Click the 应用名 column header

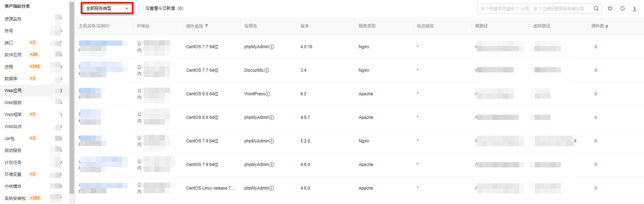(251, 26)
